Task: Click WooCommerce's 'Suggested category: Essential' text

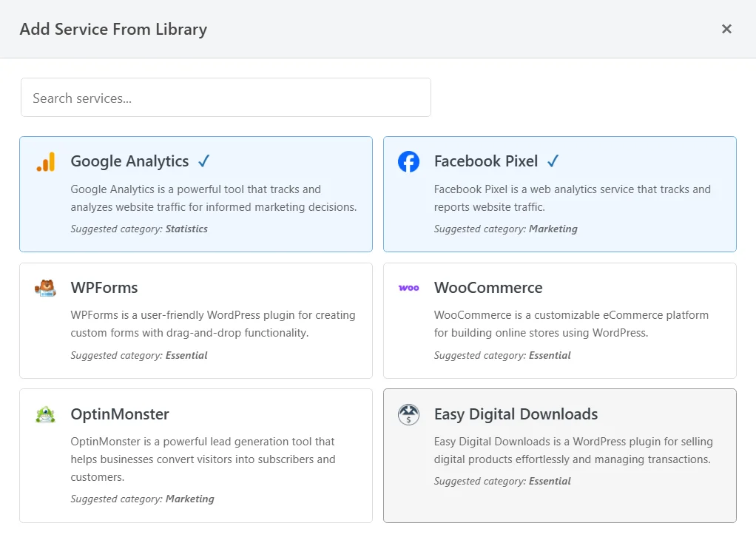Action: (502, 355)
